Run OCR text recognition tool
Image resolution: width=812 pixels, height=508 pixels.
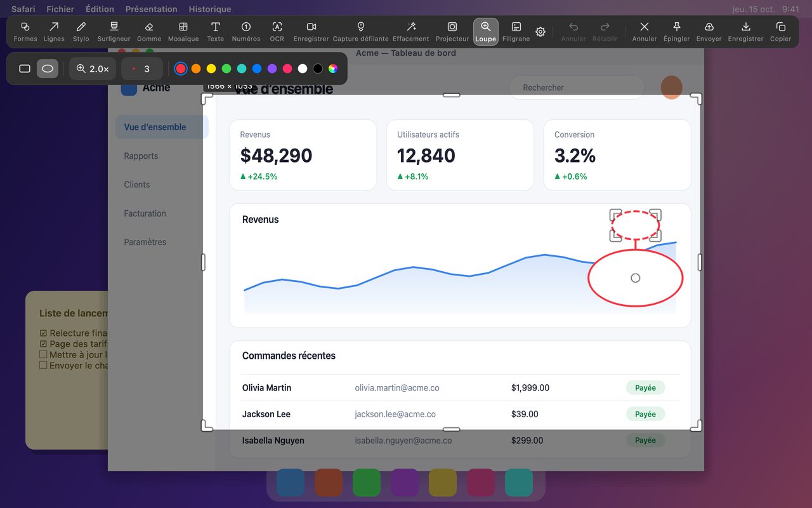tap(277, 32)
